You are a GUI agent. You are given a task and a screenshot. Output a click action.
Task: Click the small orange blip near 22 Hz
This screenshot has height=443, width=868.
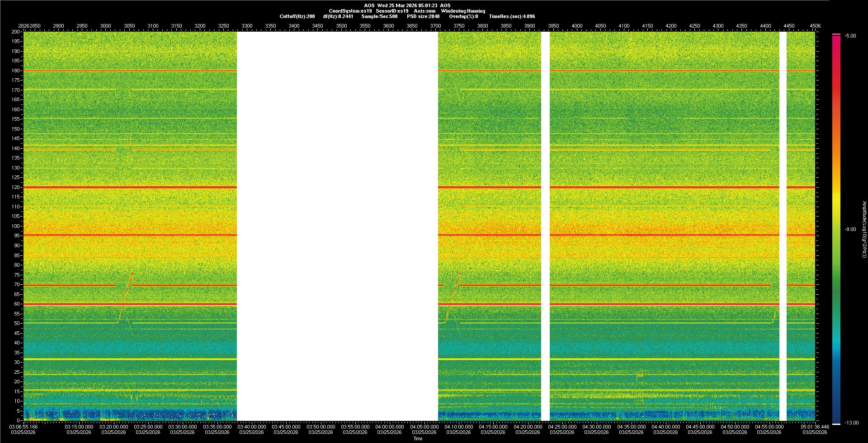point(640,376)
